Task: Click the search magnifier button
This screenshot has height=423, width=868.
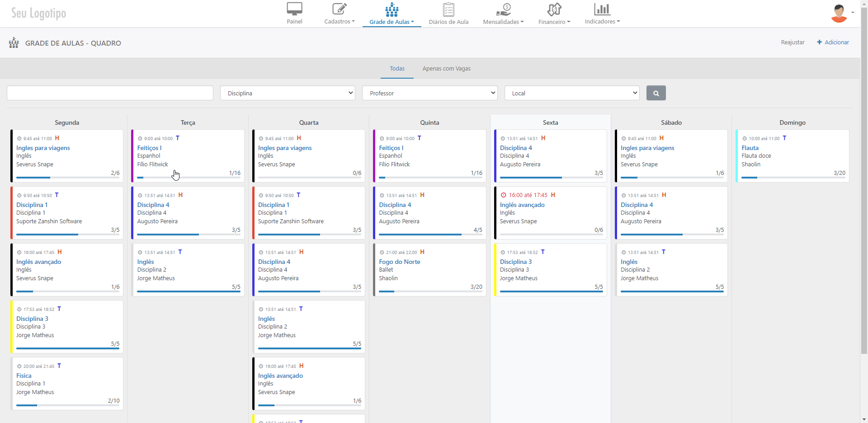Action: click(656, 93)
